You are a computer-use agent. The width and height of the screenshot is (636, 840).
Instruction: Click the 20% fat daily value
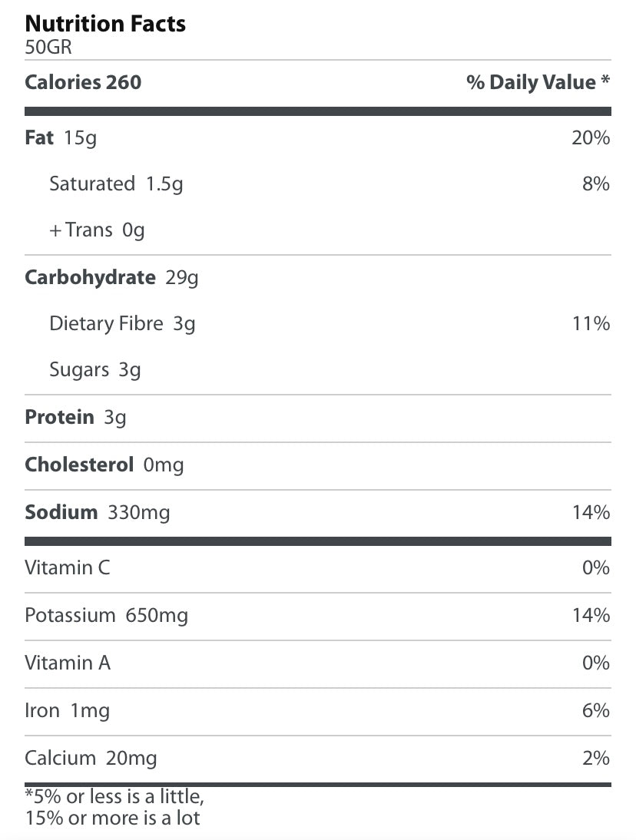click(591, 138)
